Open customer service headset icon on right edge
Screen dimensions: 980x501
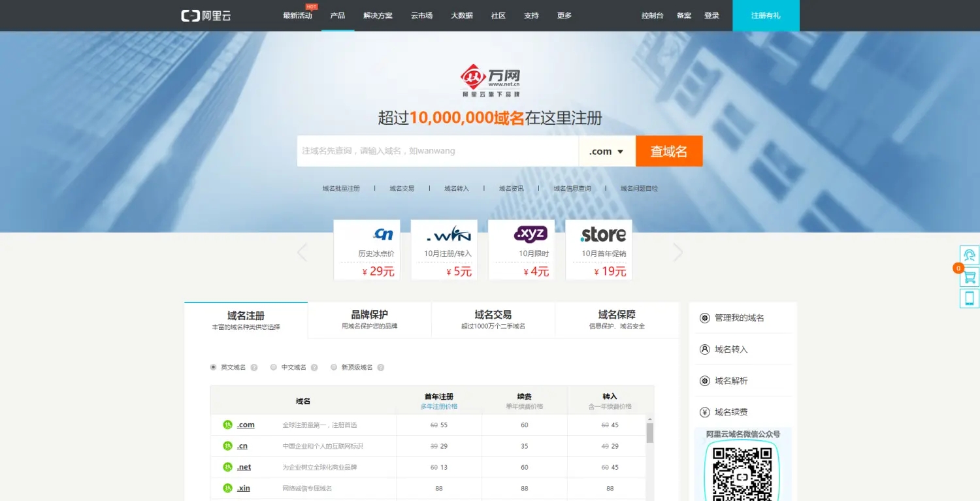(970, 255)
